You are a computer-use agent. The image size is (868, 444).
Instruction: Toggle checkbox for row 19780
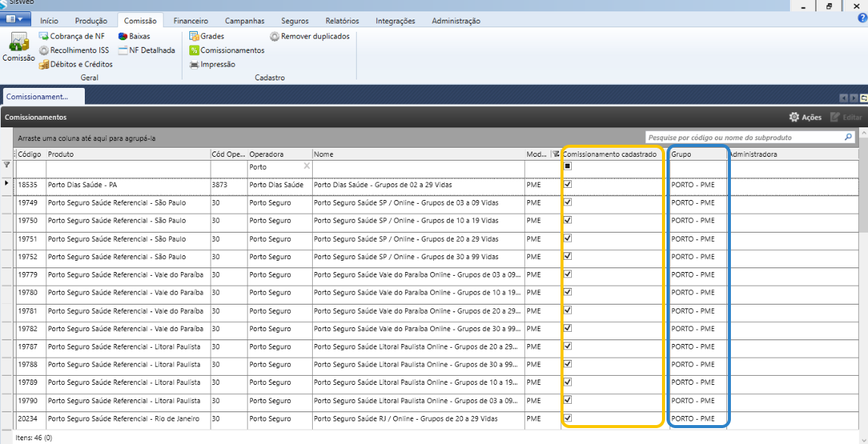(567, 292)
